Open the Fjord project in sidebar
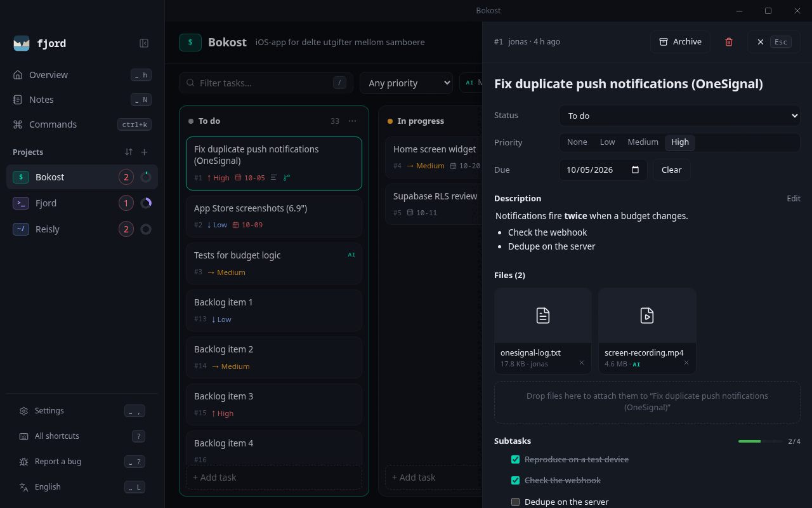The image size is (812, 508). coord(82,203)
